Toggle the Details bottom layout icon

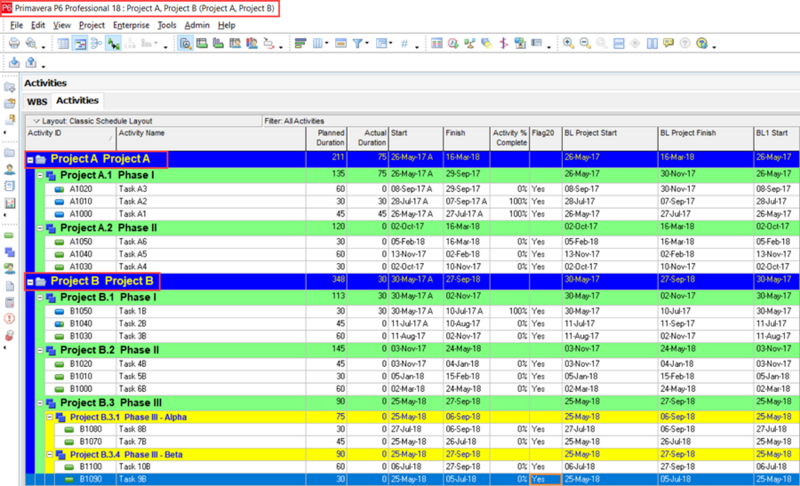pos(185,44)
